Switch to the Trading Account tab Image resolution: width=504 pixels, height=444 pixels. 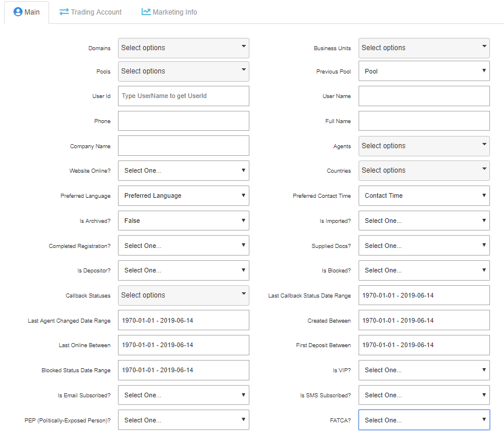pyautogui.click(x=96, y=12)
